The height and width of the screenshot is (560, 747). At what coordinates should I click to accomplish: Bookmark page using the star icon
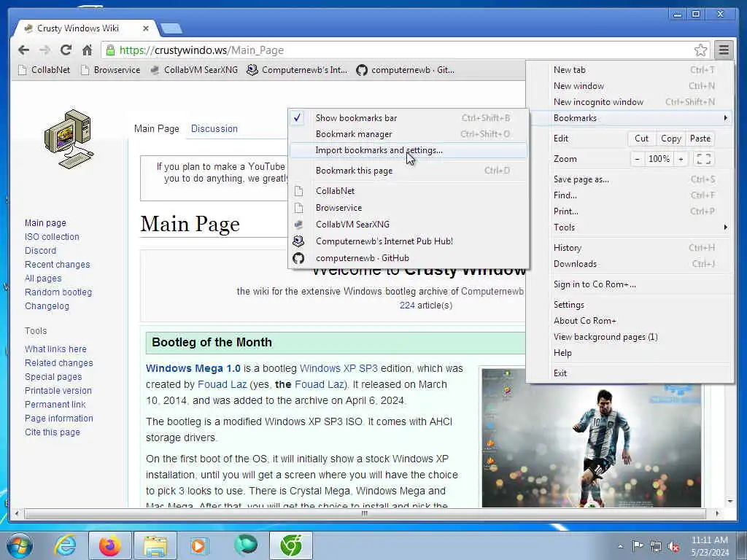click(700, 50)
